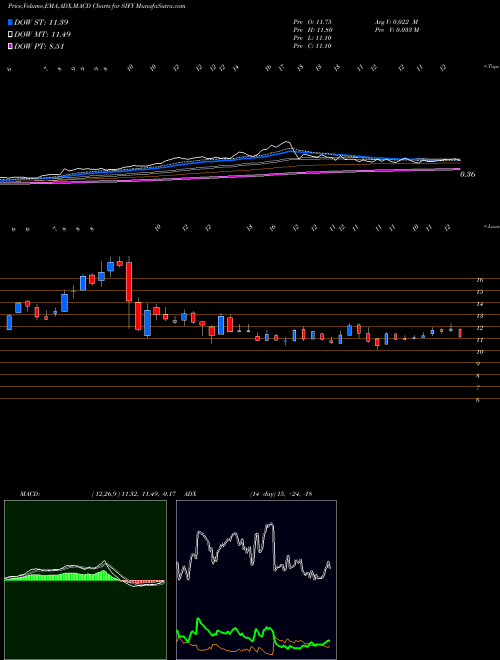Click the 'Avg V: 0.022 M' value

396,22
